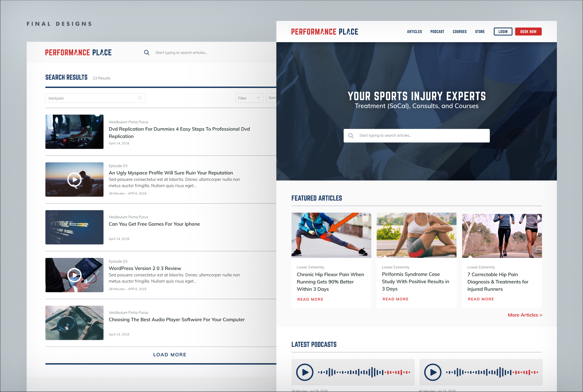Play the Ugly Myspace Profile episode video
Viewport: 583px width, 392px height.
pyautogui.click(x=74, y=180)
